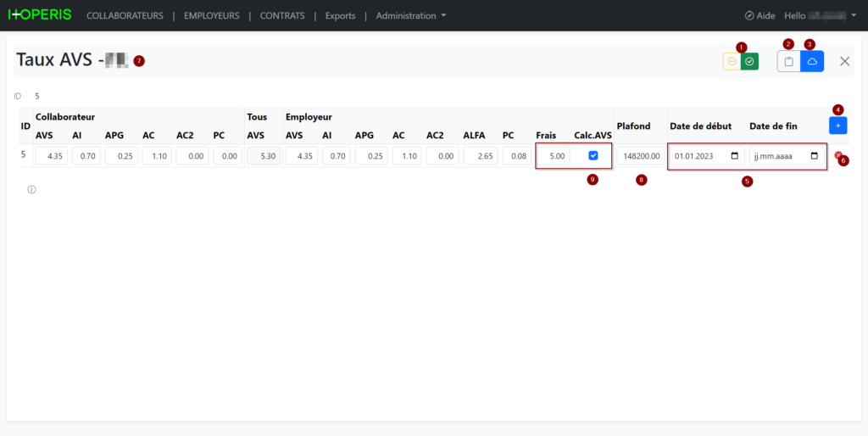This screenshot has height=436, width=868.
Task: Open the COLLABORATEURS menu
Action: click(x=125, y=15)
